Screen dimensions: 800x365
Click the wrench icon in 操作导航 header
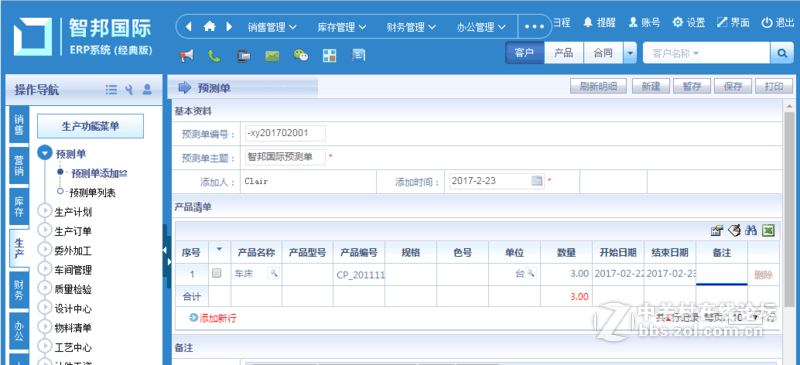(x=129, y=90)
